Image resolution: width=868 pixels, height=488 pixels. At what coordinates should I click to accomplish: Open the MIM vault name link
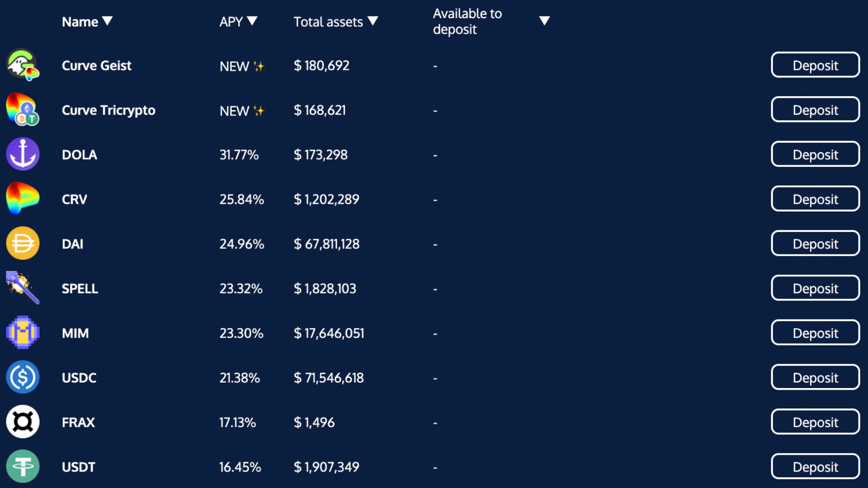pos(75,333)
